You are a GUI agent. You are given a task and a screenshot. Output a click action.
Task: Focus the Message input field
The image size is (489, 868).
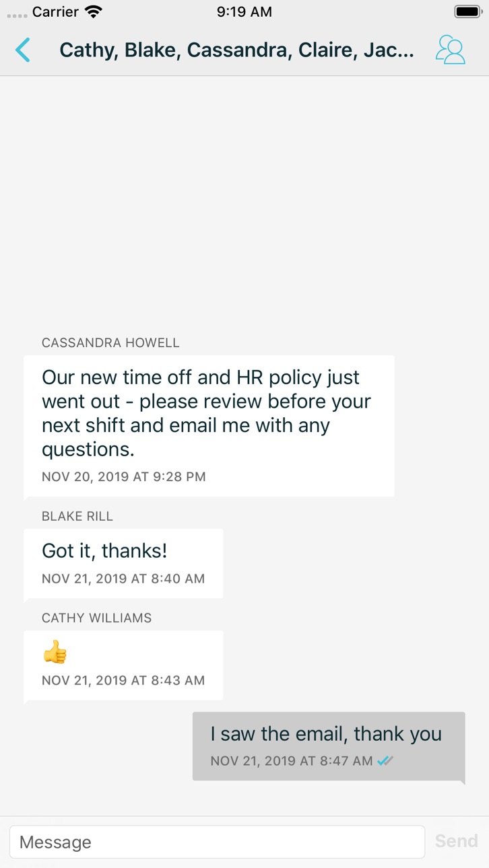pos(217,842)
